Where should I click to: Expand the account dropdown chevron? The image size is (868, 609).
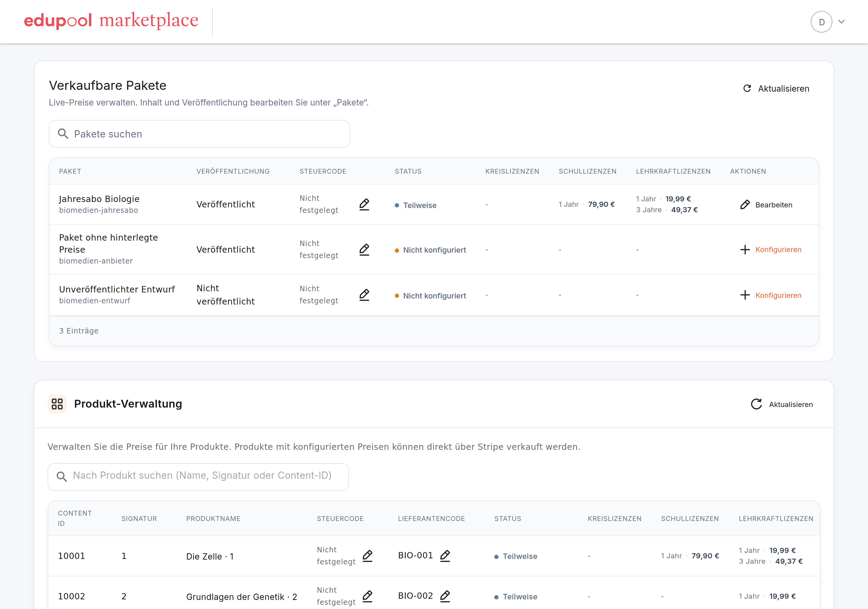(841, 22)
